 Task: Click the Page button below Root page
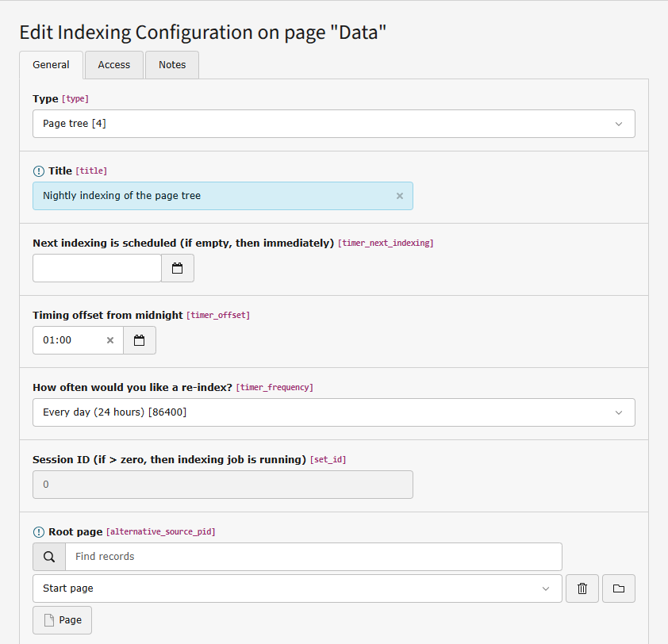point(61,619)
